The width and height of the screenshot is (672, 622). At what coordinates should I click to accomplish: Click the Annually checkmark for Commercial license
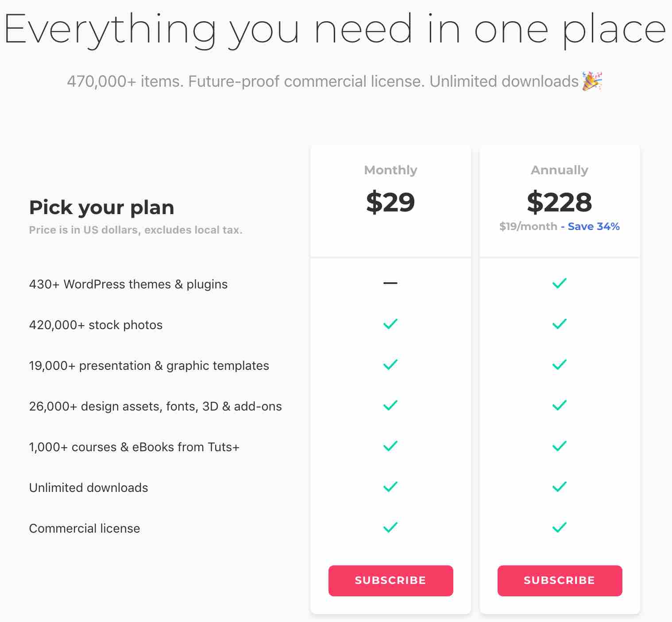[560, 527]
